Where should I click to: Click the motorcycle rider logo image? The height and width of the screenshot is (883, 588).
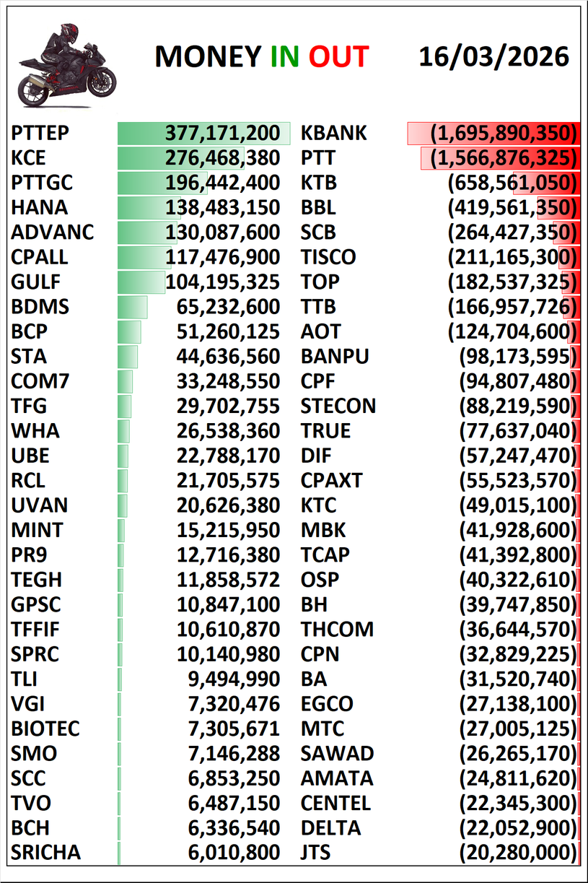coord(66,65)
